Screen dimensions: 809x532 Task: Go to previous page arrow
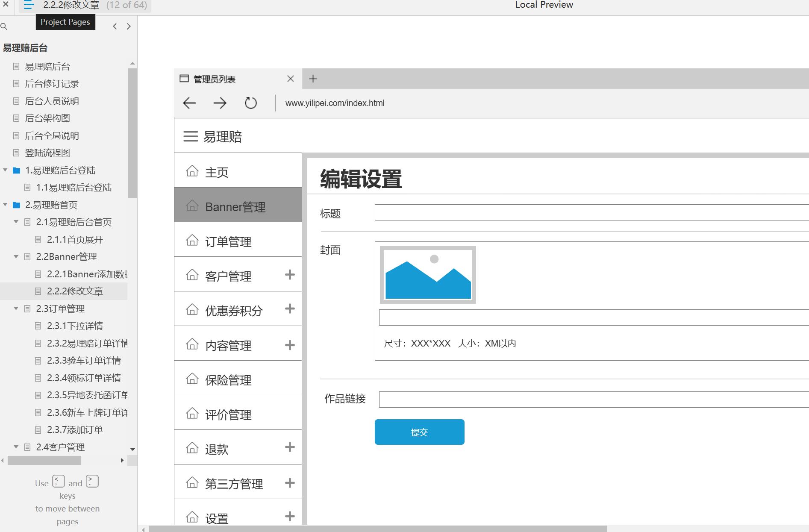[x=115, y=26]
